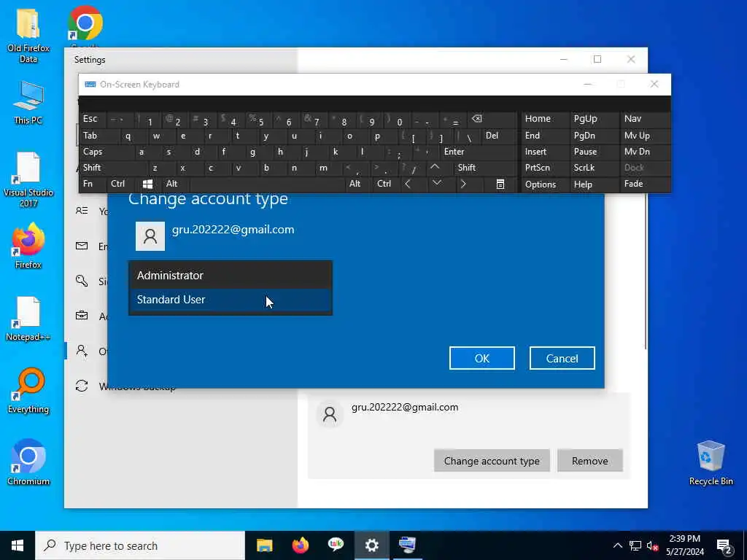Select Visual Studio 2017 desktop shortcut

[28, 180]
